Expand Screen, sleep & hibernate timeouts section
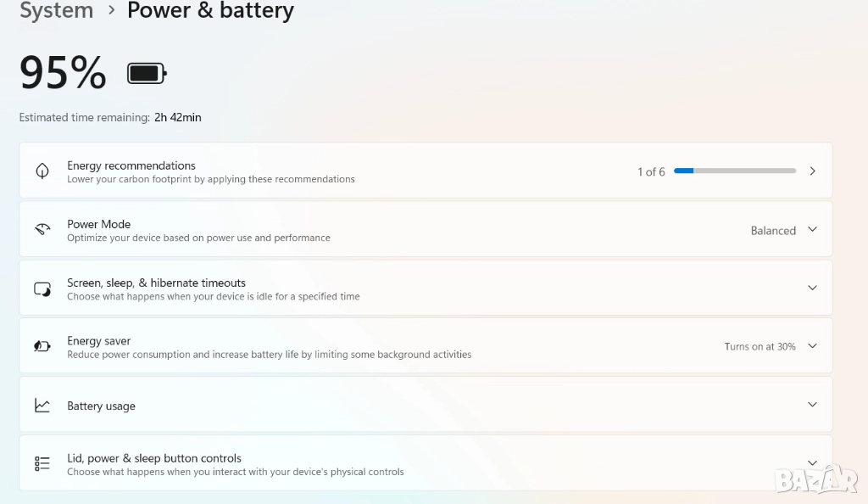 tap(812, 288)
